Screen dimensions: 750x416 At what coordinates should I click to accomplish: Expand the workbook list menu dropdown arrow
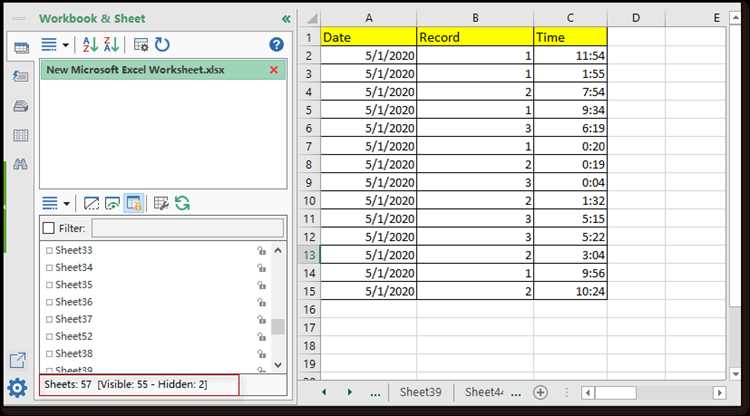pos(66,45)
